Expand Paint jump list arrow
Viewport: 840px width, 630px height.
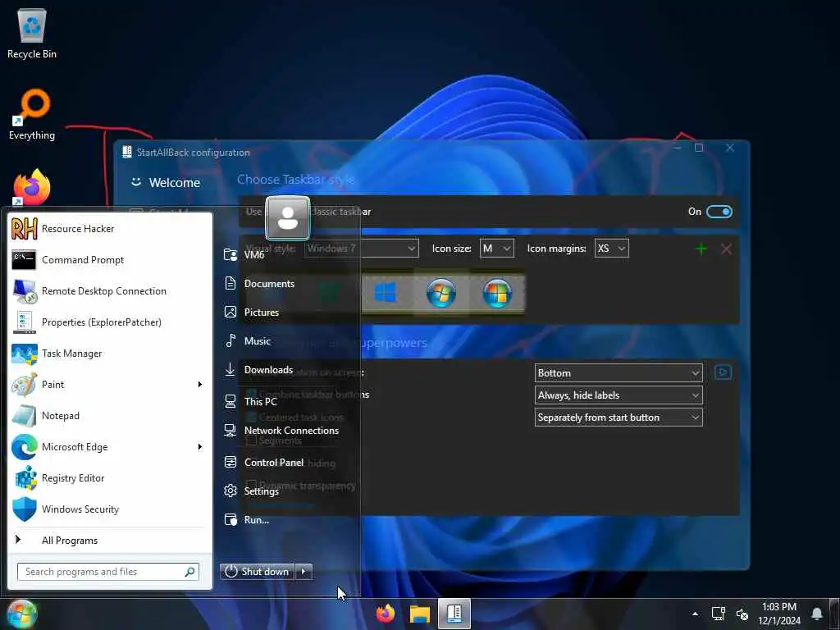click(200, 384)
